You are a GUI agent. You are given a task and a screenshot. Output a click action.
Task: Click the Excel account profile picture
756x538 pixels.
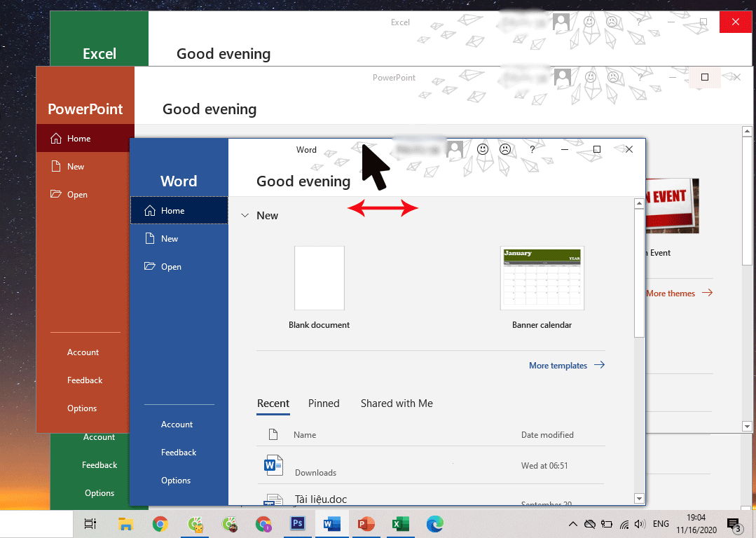[x=561, y=22]
